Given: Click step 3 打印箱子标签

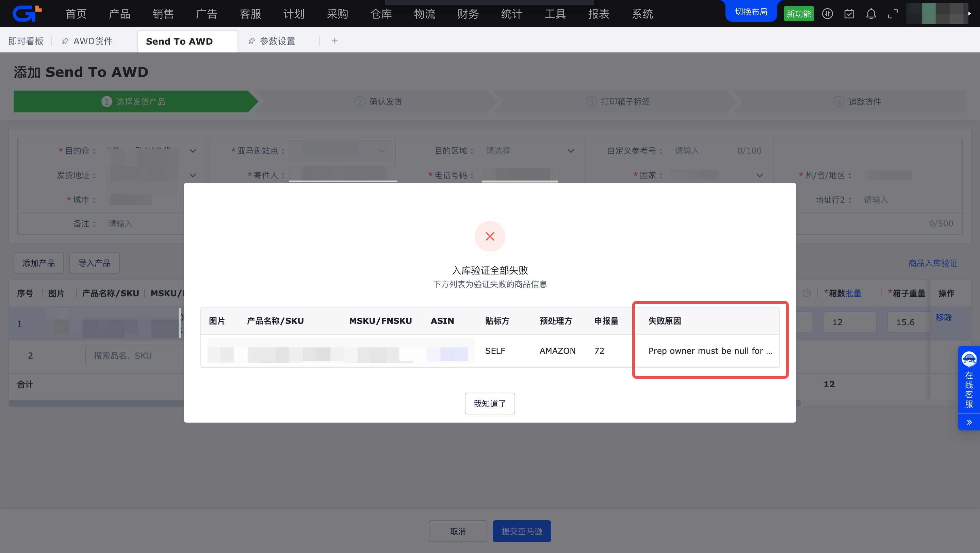Looking at the screenshot, I should click(618, 101).
